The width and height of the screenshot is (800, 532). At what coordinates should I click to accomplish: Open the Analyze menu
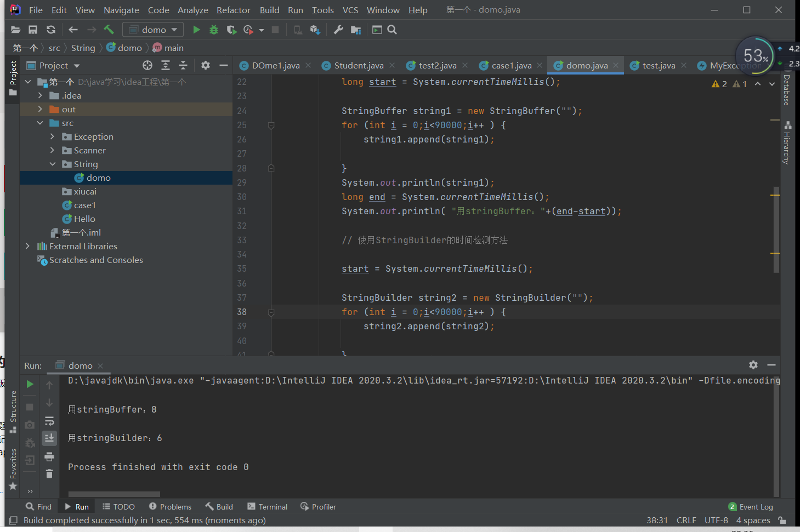[x=192, y=10]
